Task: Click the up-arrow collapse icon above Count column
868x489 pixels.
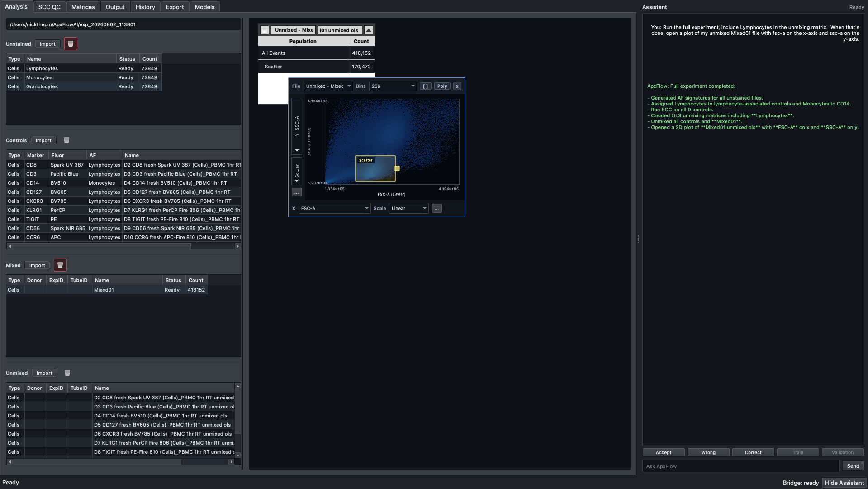Action: 369,30
